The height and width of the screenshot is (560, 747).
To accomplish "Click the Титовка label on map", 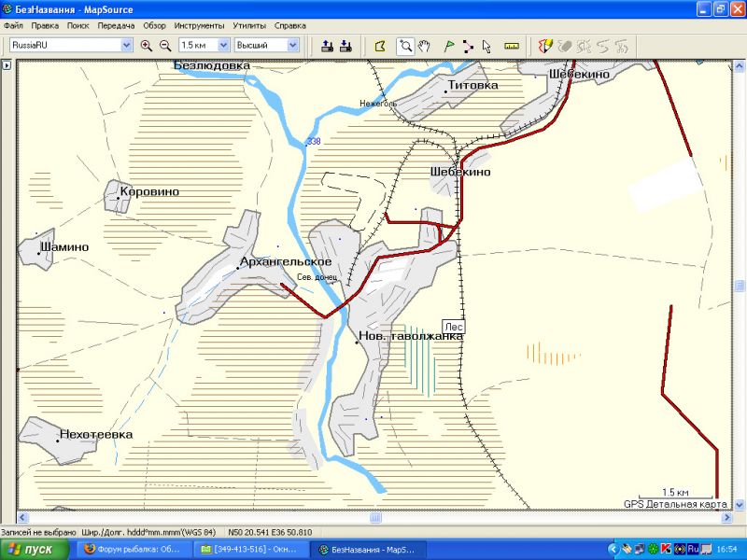I will pos(473,85).
